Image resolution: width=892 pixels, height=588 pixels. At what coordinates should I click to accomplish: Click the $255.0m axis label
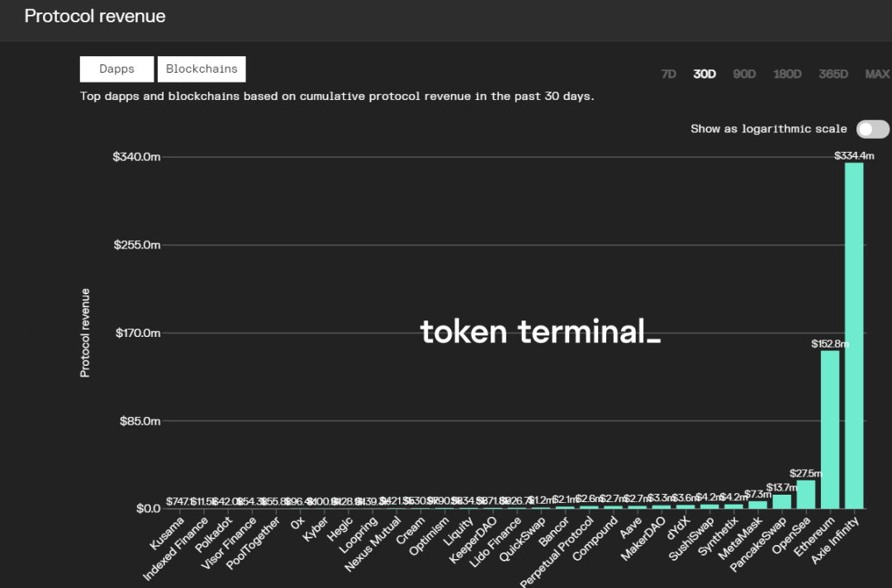click(137, 245)
